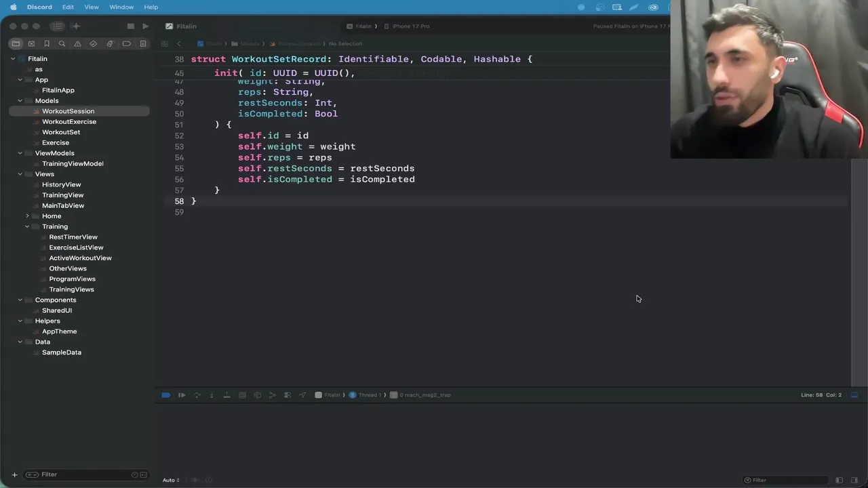This screenshot has width=868, height=488.
Task: Open the debug navigator icon
Action: coord(110,43)
